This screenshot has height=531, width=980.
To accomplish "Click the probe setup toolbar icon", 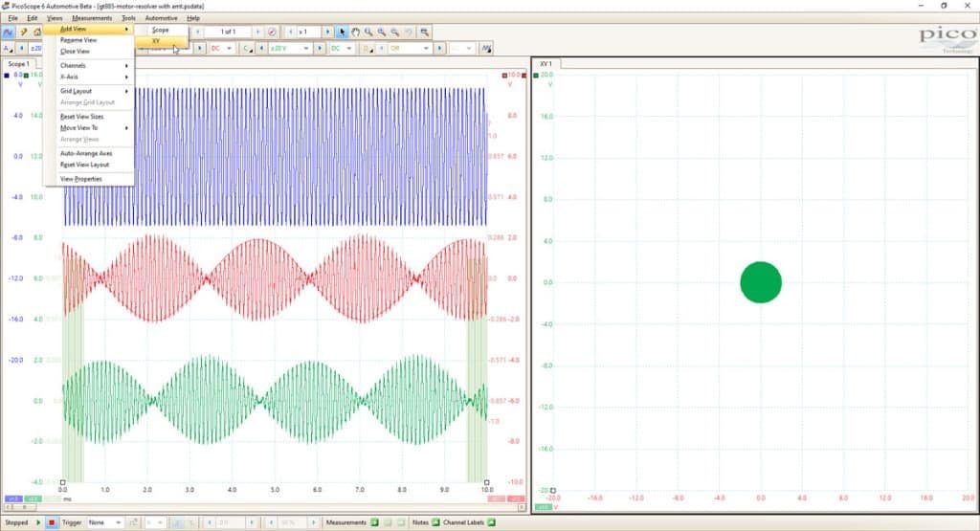I will point(24,32).
